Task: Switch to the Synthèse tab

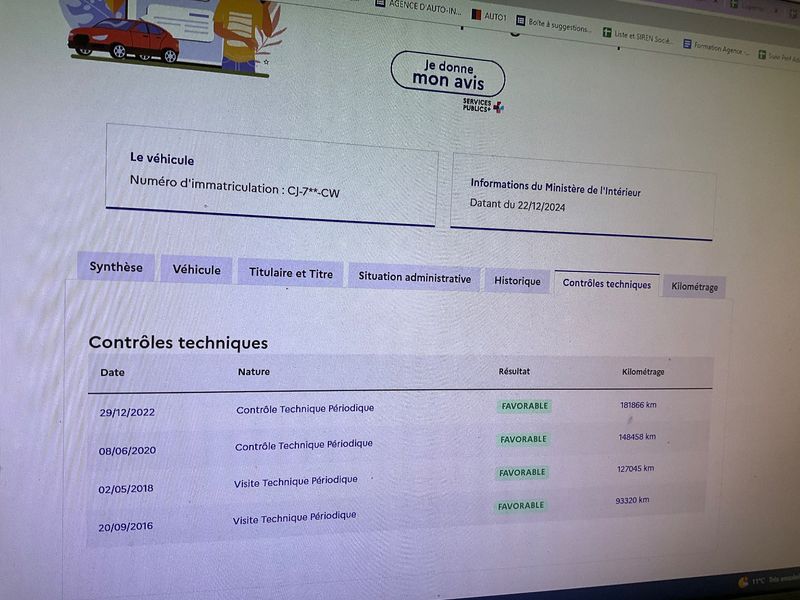Action: tap(116, 266)
